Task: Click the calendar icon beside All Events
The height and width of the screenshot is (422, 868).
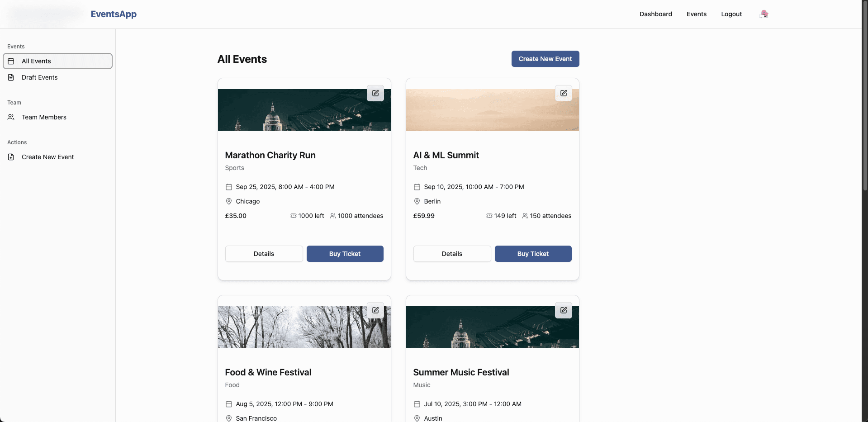Action: tap(10, 61)
